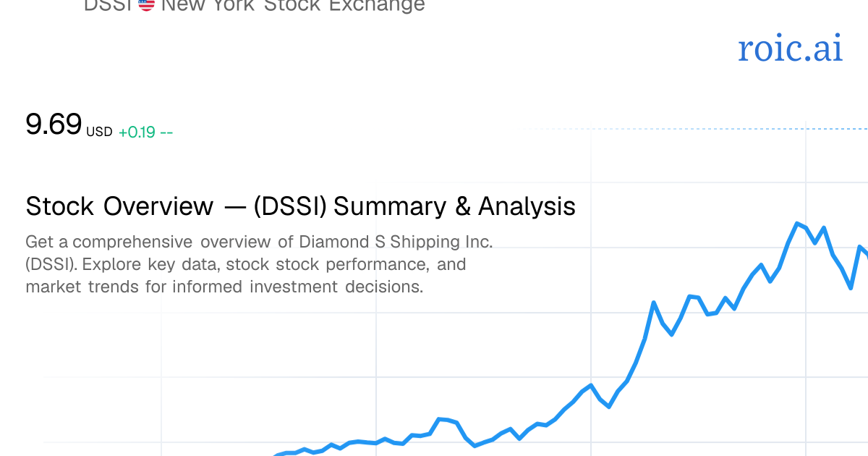Click the Stock Overview — (DSSI) Summary & Analysis heading
This screenshot has height=456, width=868.
coord(300,206)
